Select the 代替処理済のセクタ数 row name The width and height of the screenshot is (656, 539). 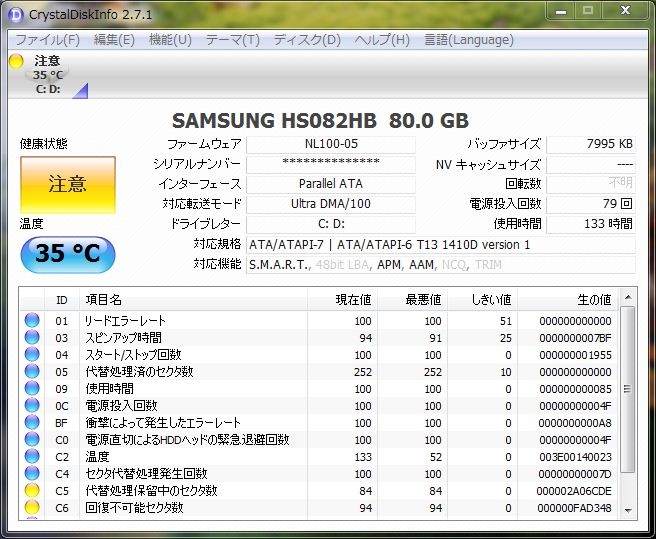coord(139,372)
